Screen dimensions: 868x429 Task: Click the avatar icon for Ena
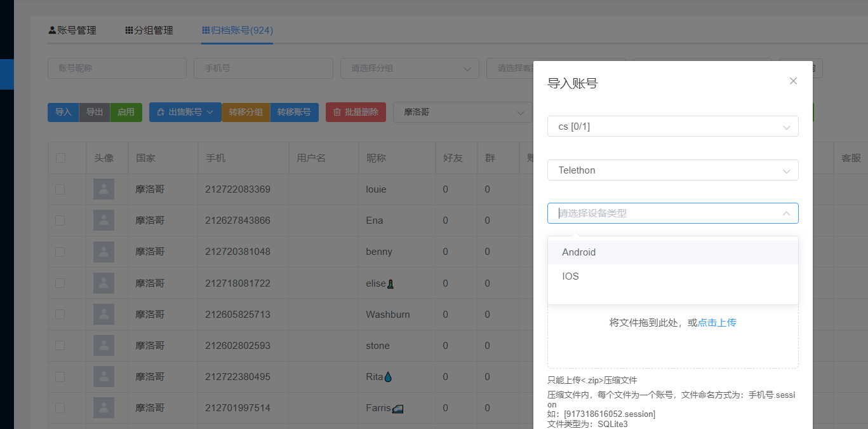[x=104, y=221]
